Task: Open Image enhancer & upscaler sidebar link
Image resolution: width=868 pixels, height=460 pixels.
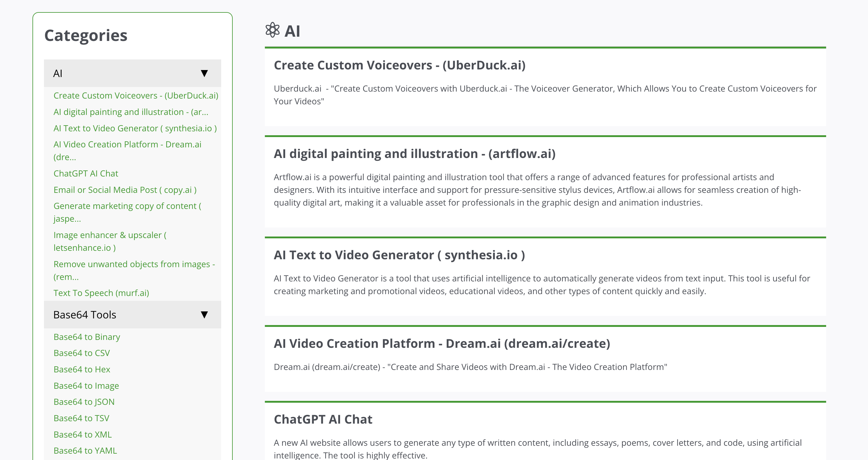Action: [x=110, y=241]
